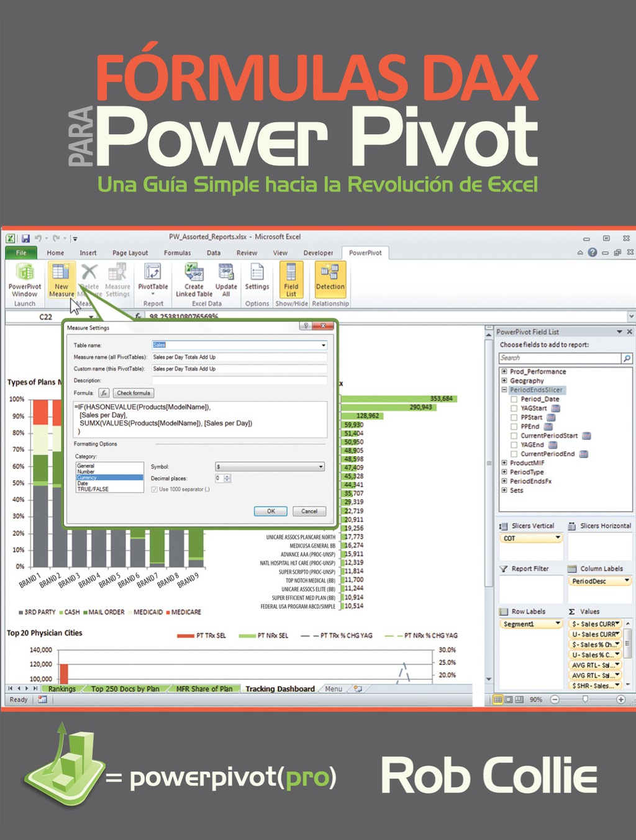The height and width of the screenshot is (840, 636).
Task: Click OK in Measure Settings dialog
Action: coord(271,511)
